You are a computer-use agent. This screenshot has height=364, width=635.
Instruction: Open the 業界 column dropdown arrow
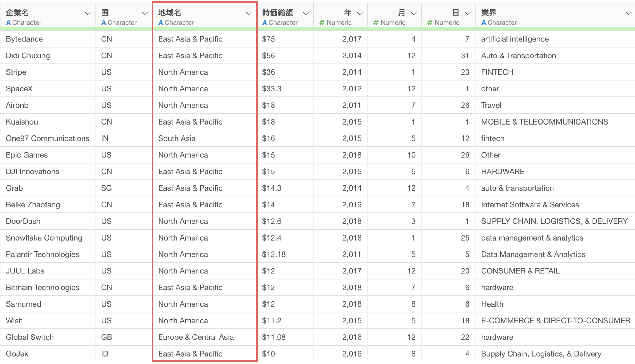point(628,13)
